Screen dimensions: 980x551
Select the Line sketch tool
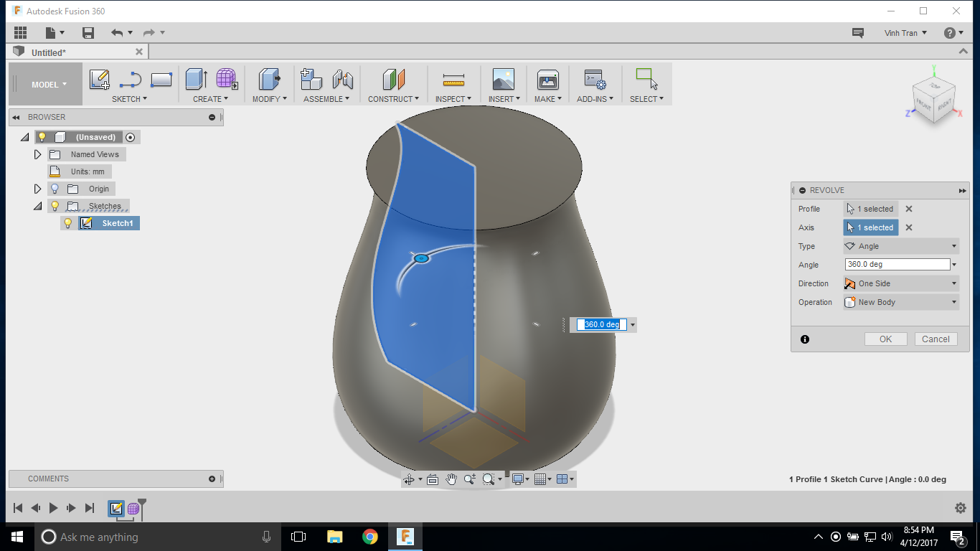click(130, 79)
